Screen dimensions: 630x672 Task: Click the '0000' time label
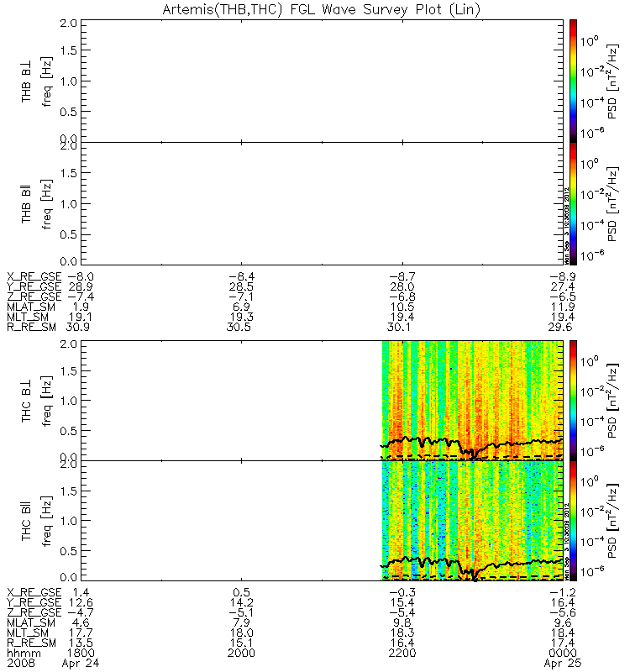pyautogui.click(x=563, y=653)
